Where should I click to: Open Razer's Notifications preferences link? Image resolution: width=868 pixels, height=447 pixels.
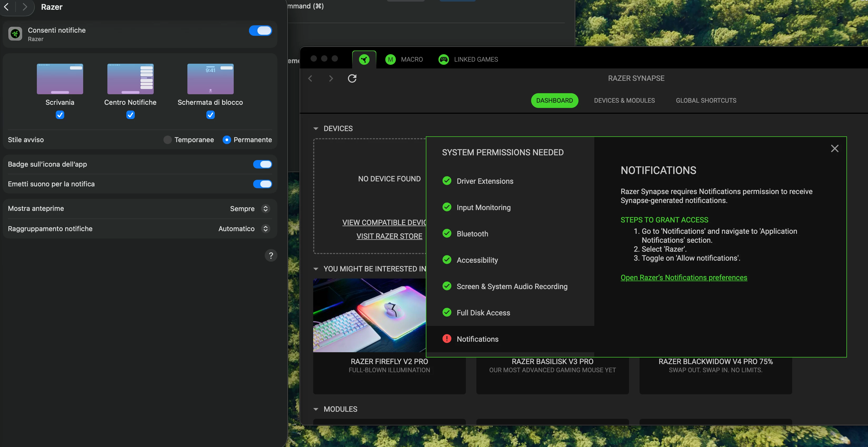click(684, 277)
